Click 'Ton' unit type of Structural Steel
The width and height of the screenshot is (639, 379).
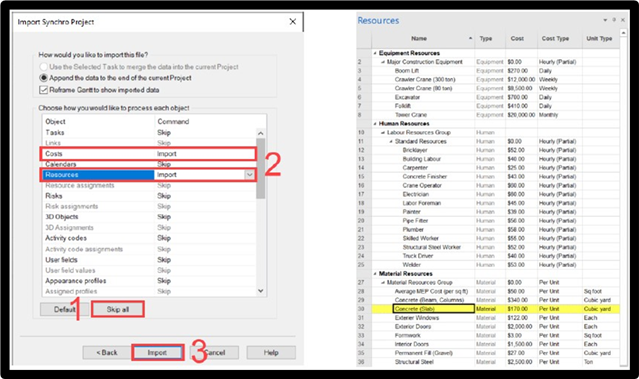coord(588,362)
